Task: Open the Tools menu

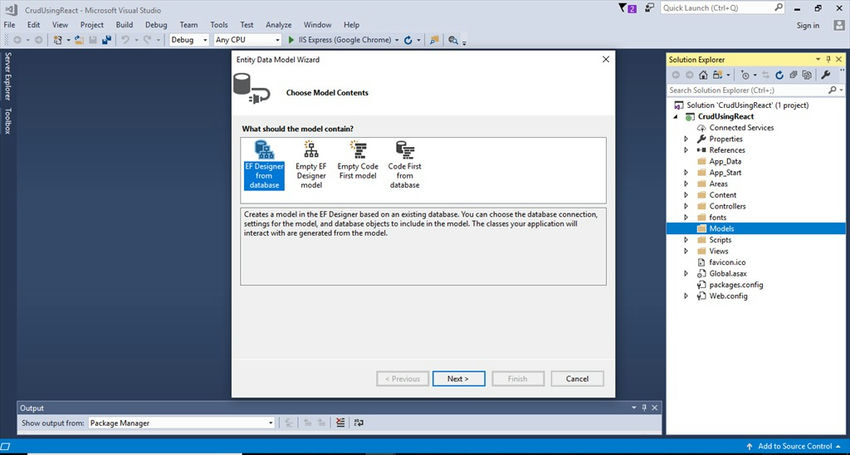Action: point(219,25)
